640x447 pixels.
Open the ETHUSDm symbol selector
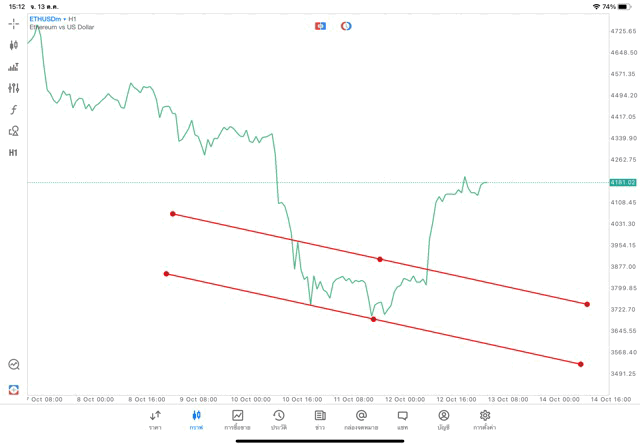[45, 18]
